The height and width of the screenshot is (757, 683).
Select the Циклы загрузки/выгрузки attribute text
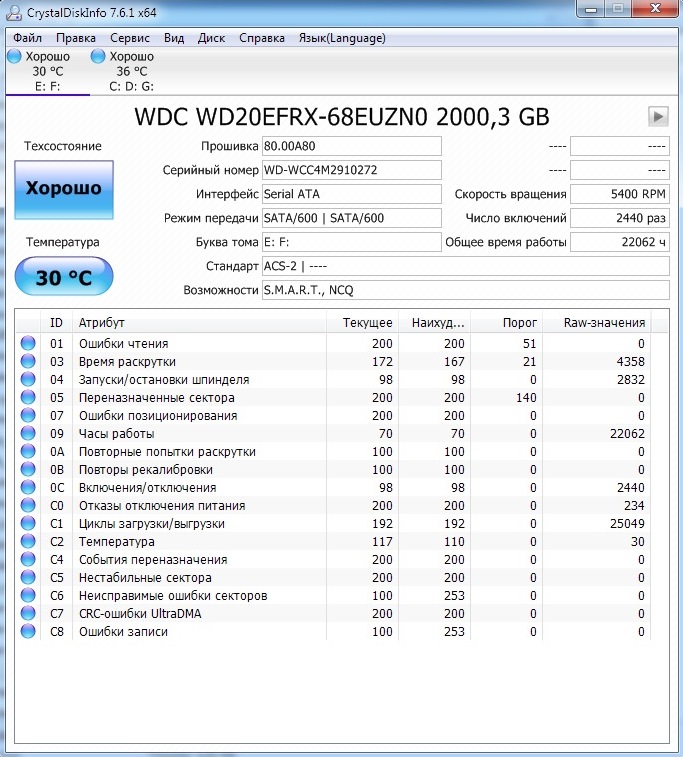click(x=152, y=523)
